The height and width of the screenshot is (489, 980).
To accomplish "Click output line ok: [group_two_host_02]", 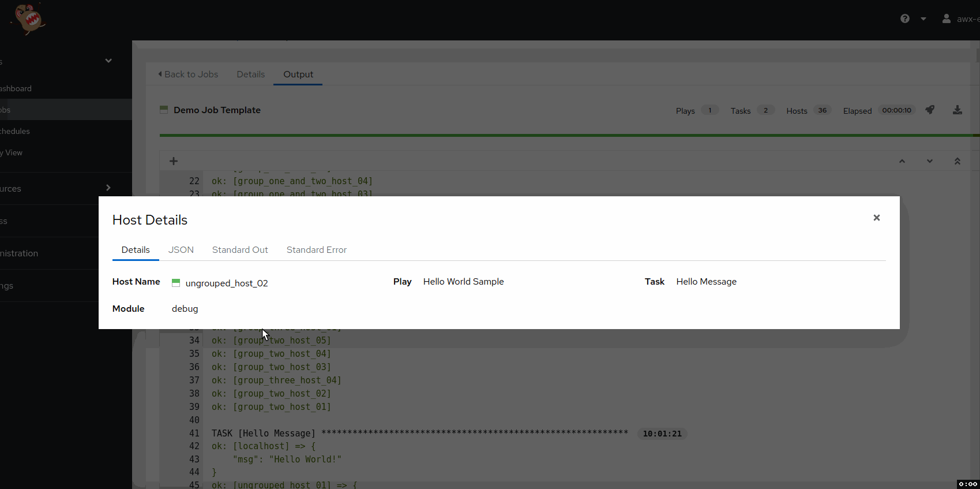I will point(271,394).
